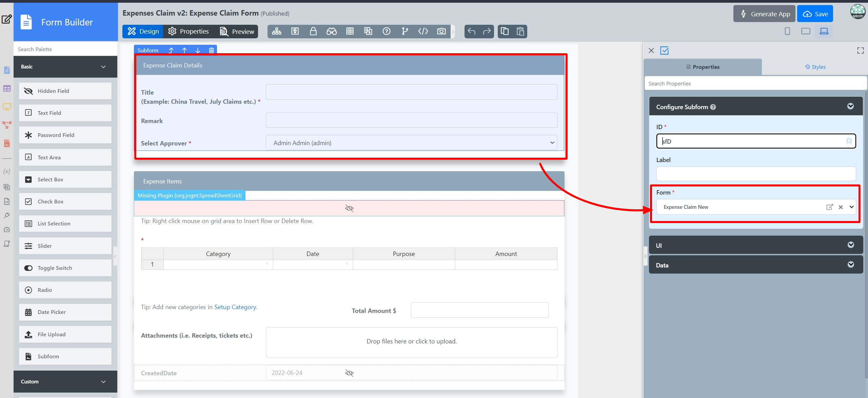Image resolution: width=868 pixels, height=398 pixels.
Task: Click the undo arrow icon
Action: pos(471,32)
